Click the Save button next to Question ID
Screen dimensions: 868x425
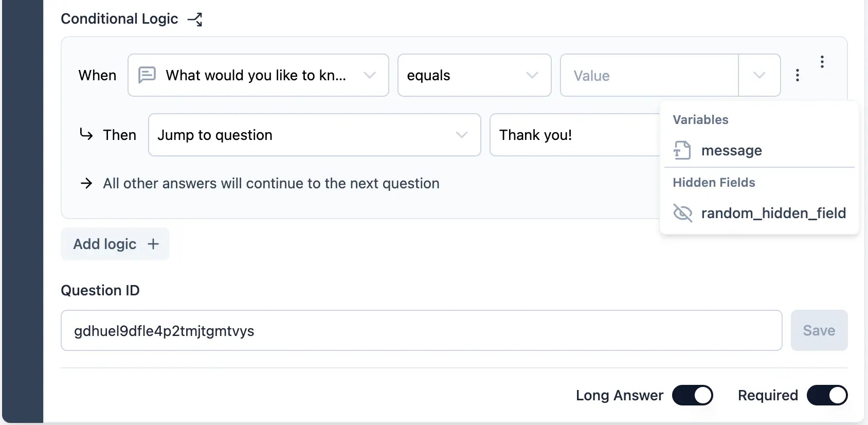point(819,330)
